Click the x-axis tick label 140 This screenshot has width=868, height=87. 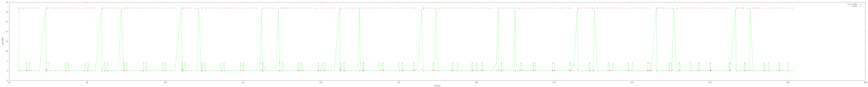321,82
